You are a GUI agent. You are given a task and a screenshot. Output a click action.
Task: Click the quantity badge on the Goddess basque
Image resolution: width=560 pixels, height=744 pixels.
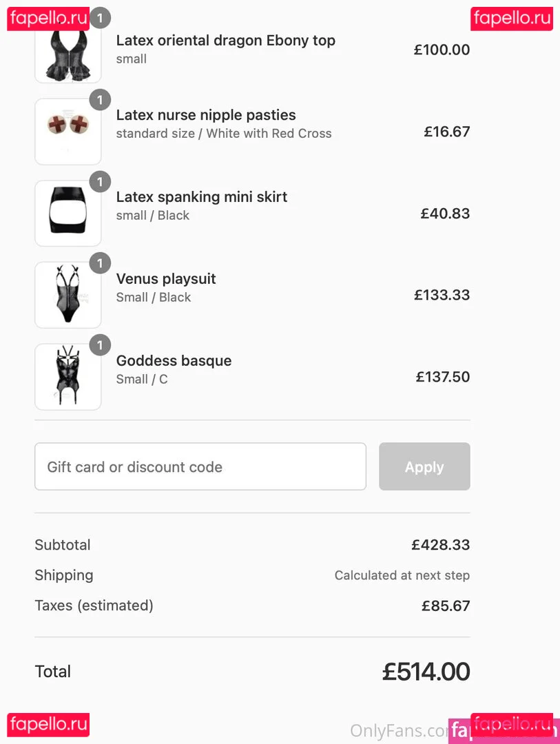click(x=100, y=345)
